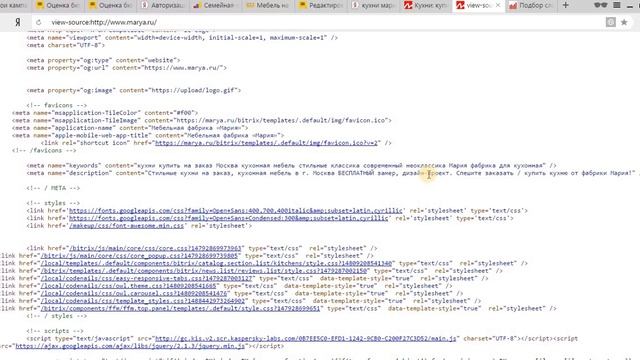Open the reviews.list/style.css link

coord(204,271)
